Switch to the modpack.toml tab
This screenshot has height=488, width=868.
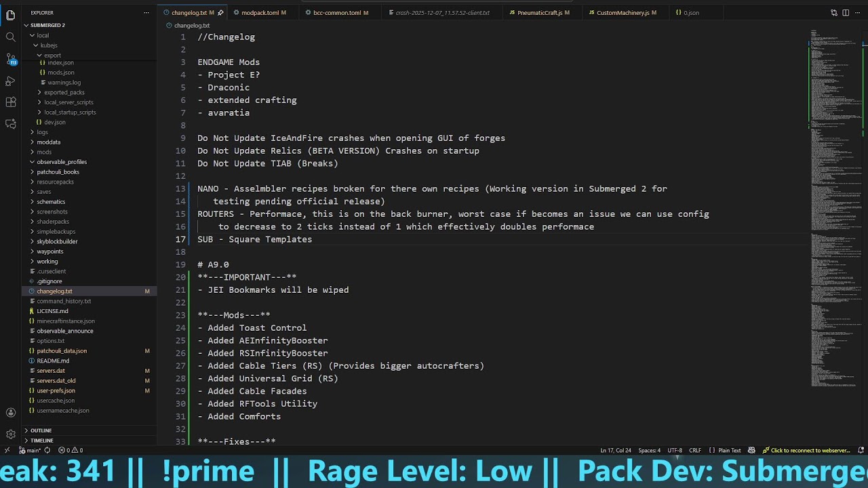coord(264,13)
